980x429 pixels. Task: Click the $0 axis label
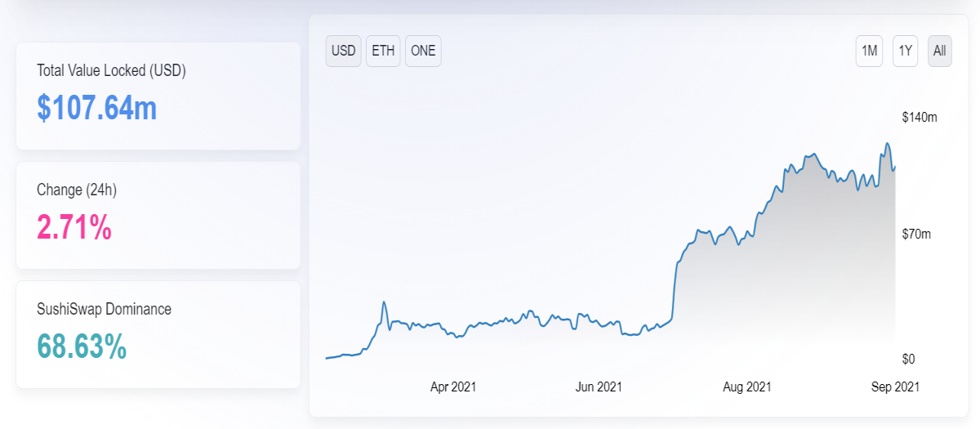(909, 360)
